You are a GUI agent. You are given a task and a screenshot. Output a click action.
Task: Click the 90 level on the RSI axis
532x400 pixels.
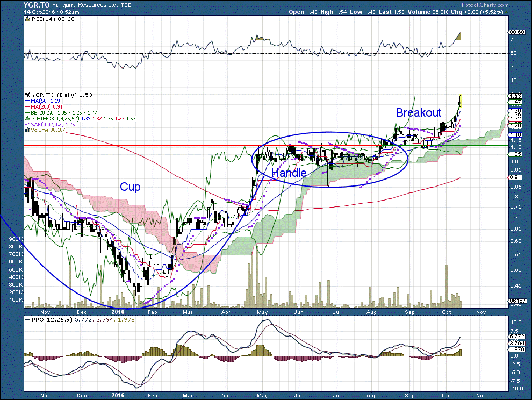pyautogui.click(x=514, y=26)
